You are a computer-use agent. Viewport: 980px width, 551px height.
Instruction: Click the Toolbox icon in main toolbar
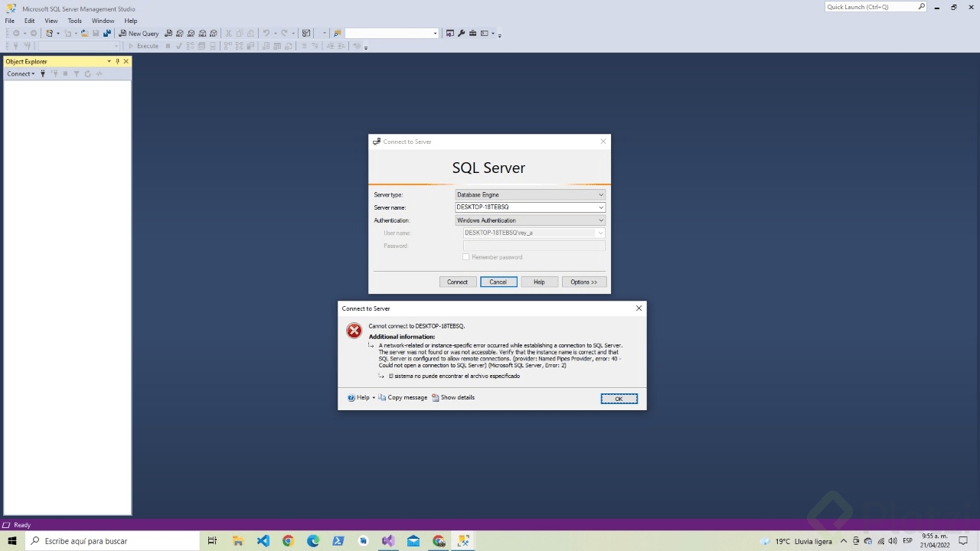coord(473,34)
